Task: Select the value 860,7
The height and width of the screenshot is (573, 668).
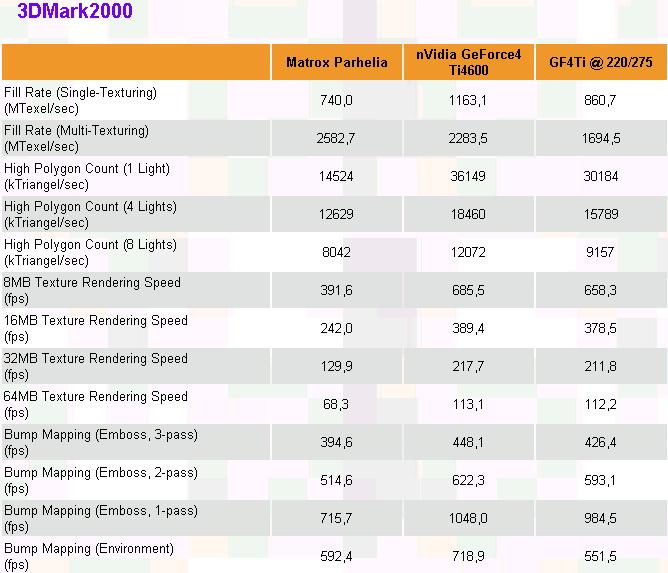Action: point(600,100)
